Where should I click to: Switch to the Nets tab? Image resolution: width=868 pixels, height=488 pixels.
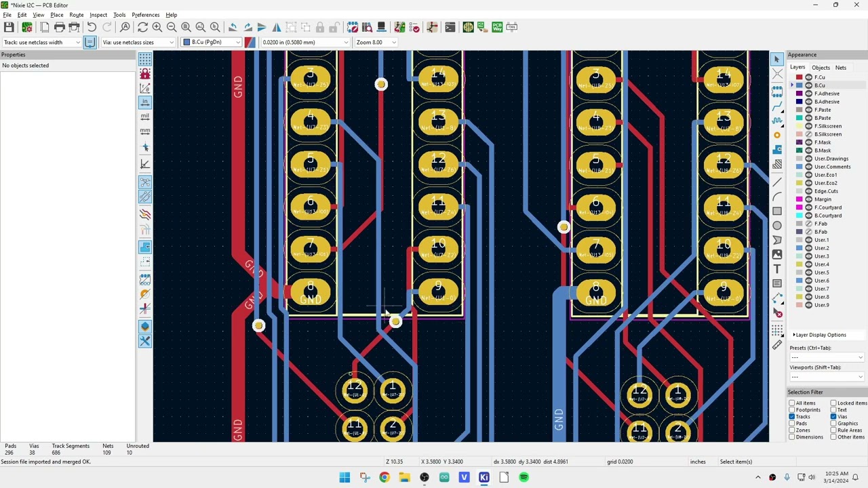(840, 68)
